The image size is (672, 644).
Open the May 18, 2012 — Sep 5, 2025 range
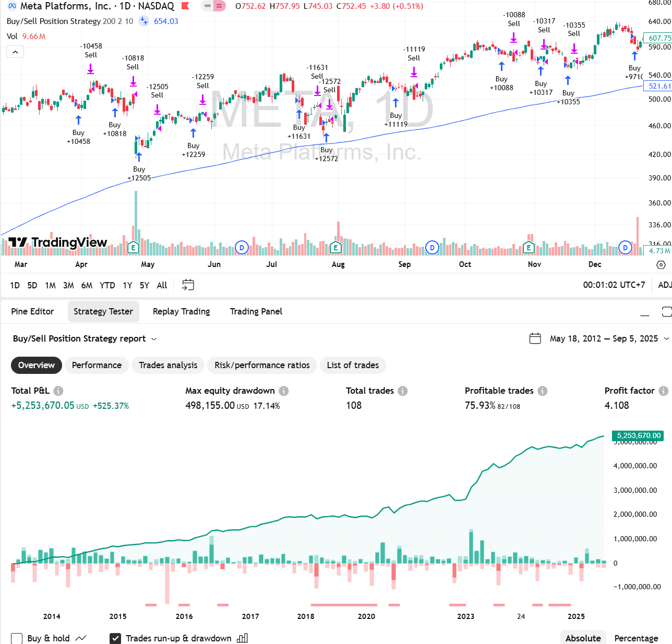[604, 338]
